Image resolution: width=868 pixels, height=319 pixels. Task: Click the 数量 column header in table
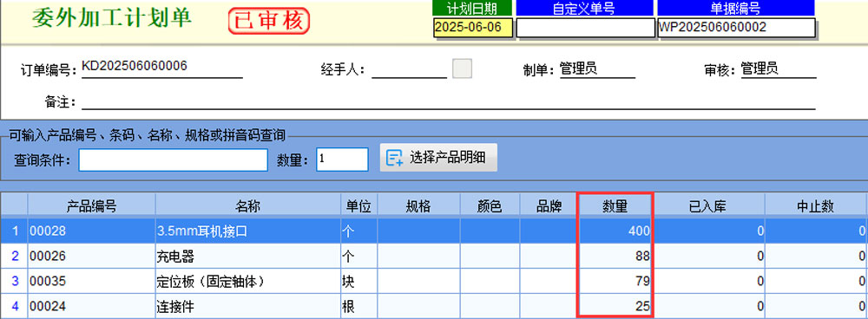tap(615, 207)
